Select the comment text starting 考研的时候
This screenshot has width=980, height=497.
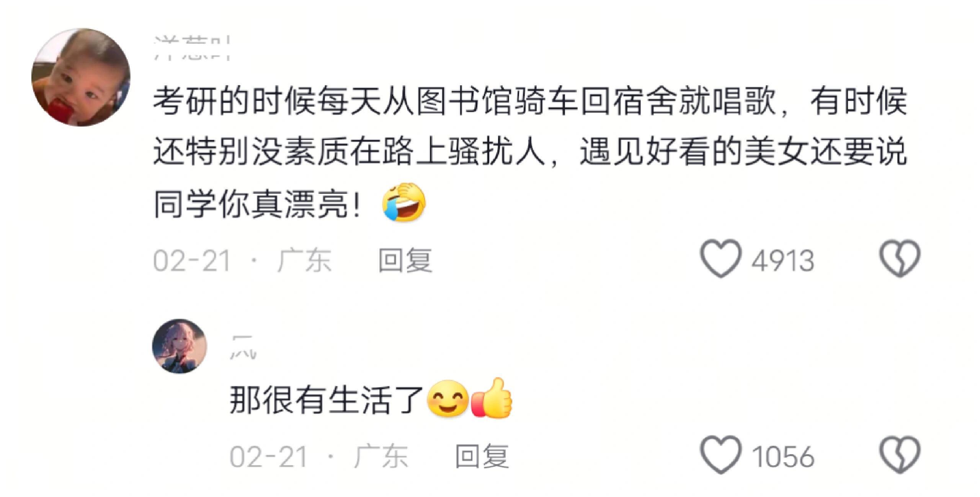coord(530,153)
